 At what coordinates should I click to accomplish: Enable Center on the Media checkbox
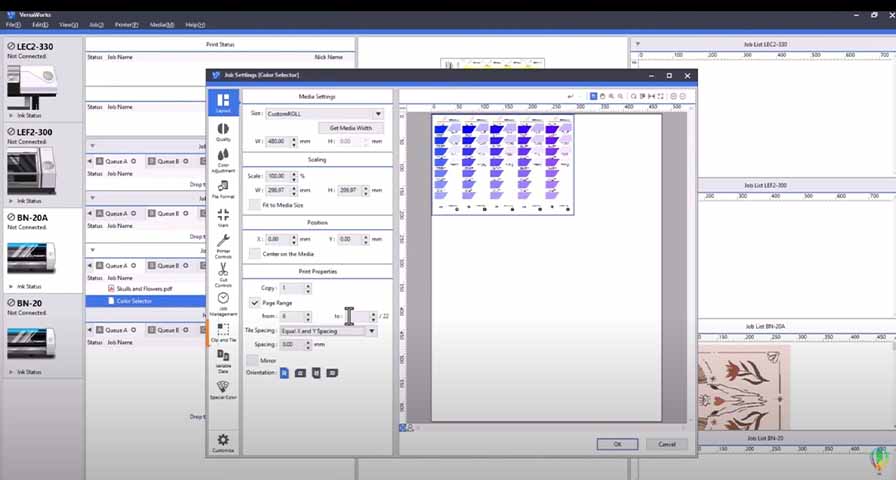[254, 253]
